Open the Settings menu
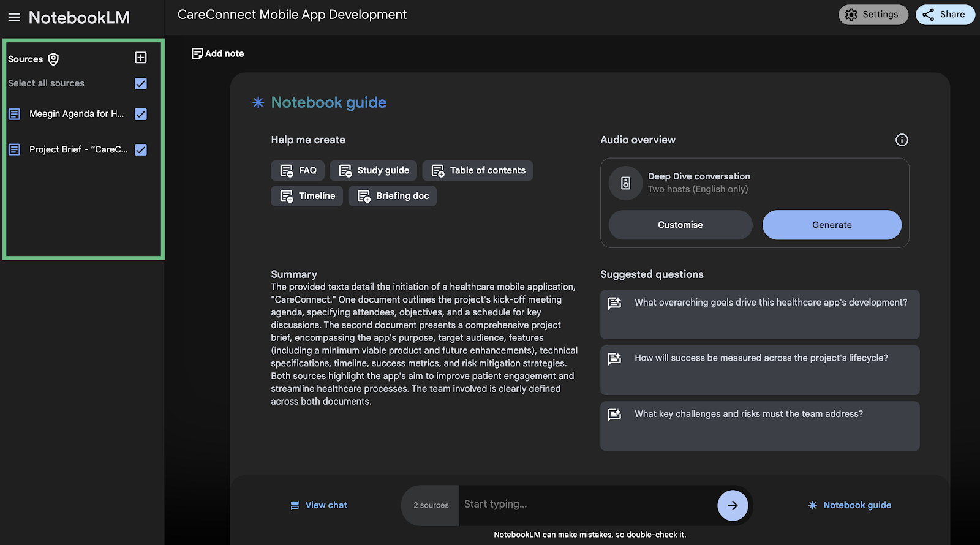 [x=873, y=15]
